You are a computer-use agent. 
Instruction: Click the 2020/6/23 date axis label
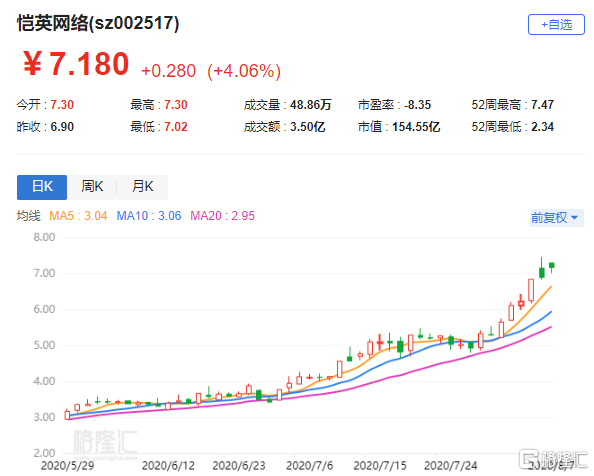[x=239, y=465]
